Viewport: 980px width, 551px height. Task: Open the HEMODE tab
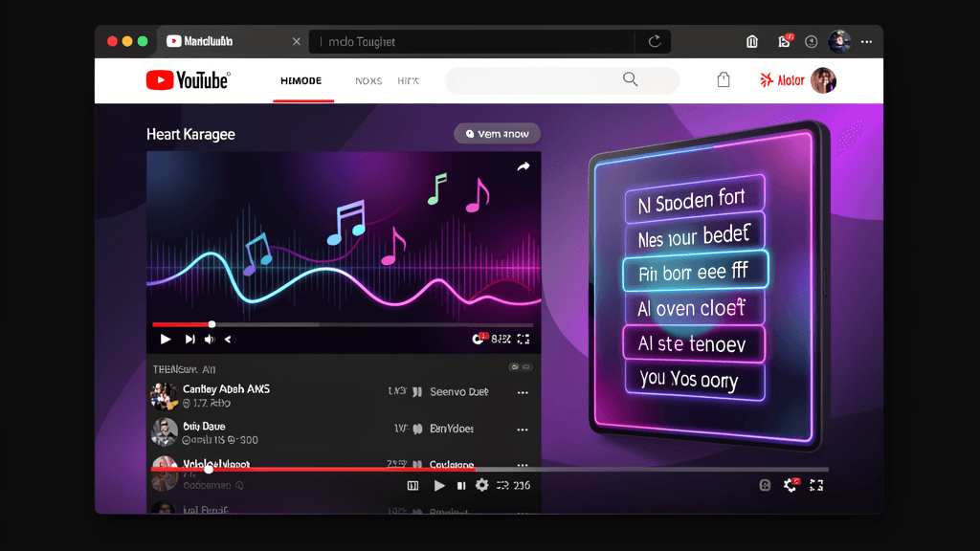tap(301, 80)
